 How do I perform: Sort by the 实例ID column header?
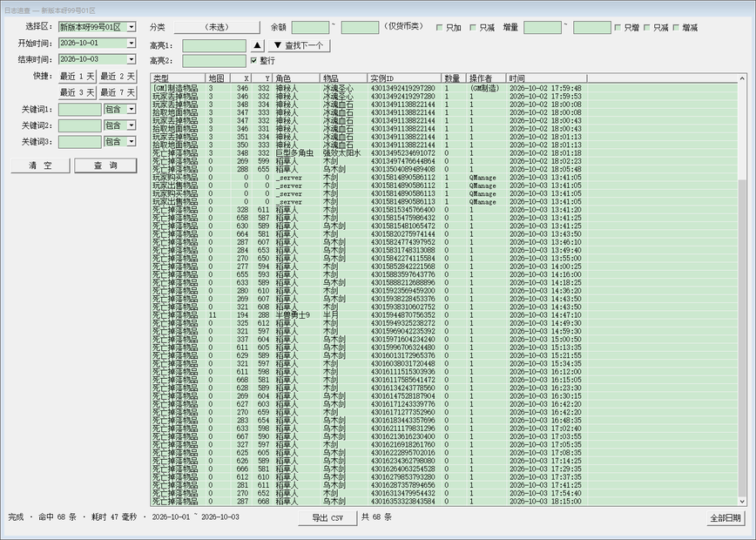coord(404,78)
